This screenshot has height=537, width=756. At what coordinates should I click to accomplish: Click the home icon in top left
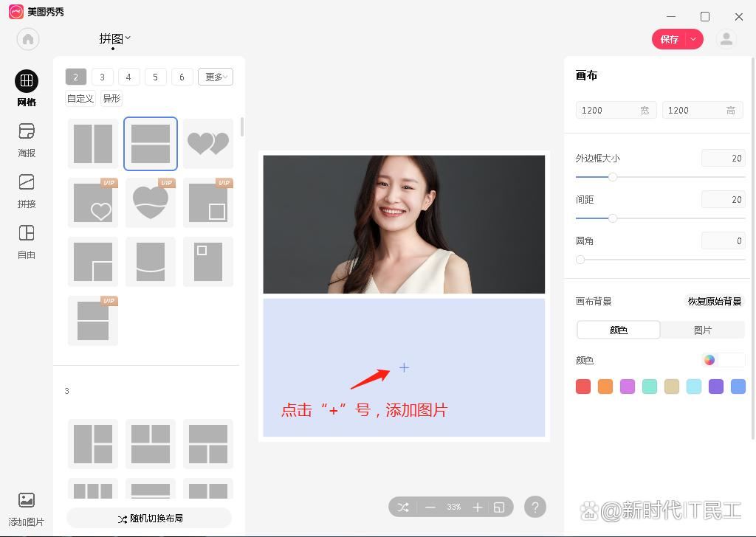27,39
